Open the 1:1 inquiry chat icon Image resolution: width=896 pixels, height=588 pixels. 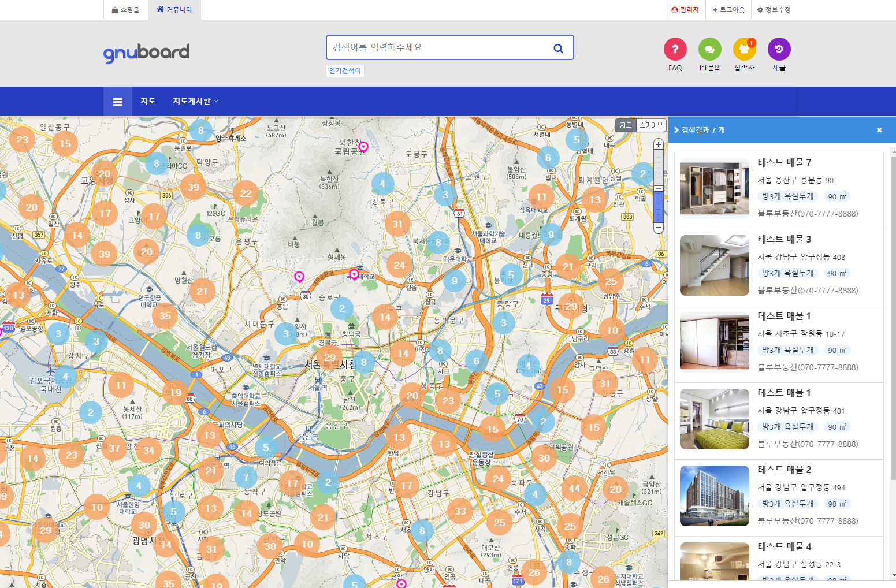coord(709,50)
